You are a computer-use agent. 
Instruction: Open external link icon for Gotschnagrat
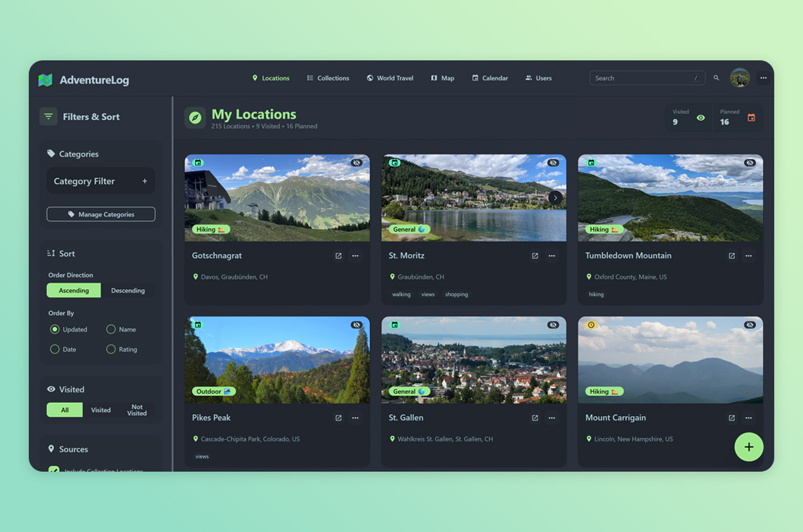tap(338, 256)
